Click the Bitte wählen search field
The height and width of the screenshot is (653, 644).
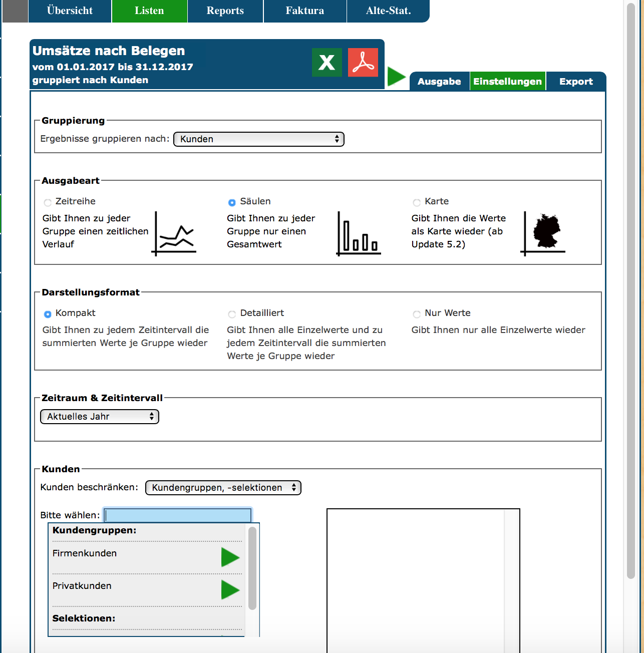(178, 515)
